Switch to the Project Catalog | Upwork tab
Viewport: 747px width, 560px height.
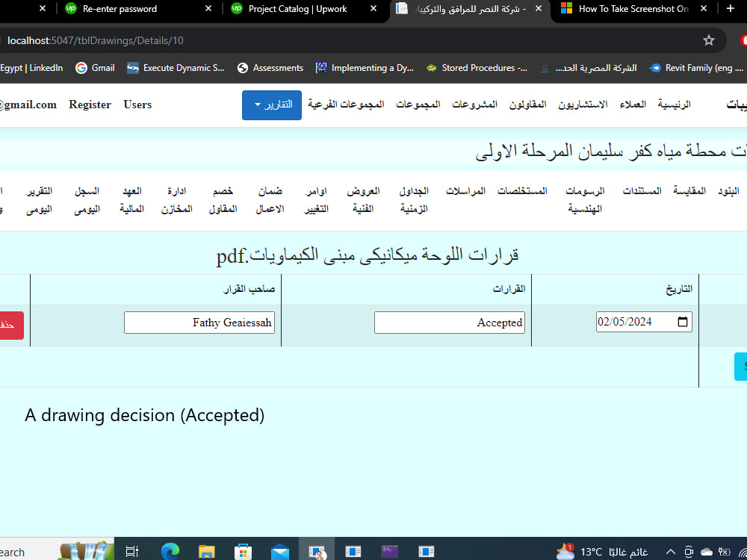297,8
